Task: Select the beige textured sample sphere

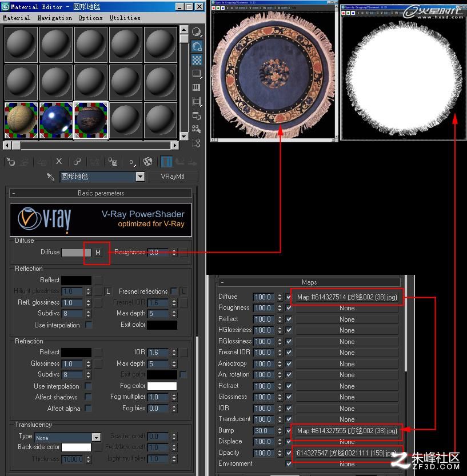Action: (21, 120)
